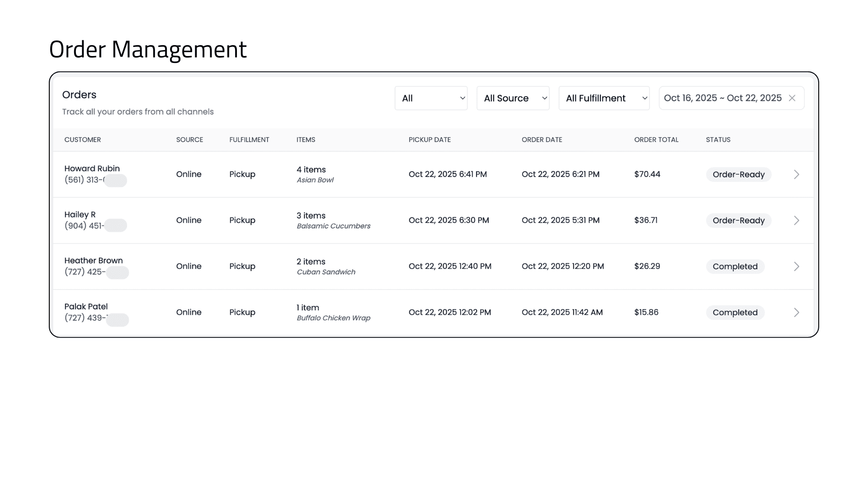Screen dimensions: 868x488
Task: Select the Orders section heading
Action: click(x=79, y=95)
